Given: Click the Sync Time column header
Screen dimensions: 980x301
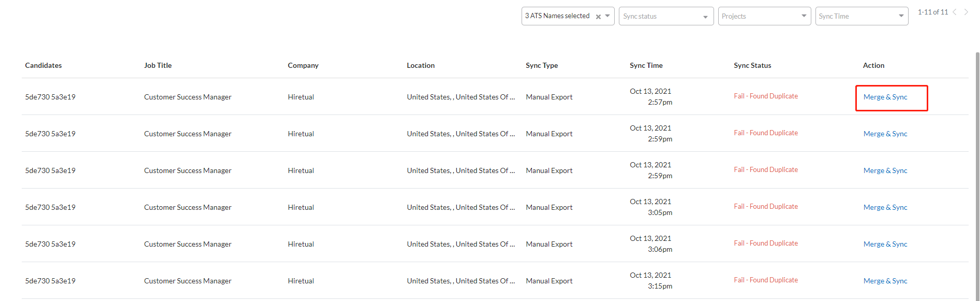Looking at the screenshot, I should click(x=646, y=66).
